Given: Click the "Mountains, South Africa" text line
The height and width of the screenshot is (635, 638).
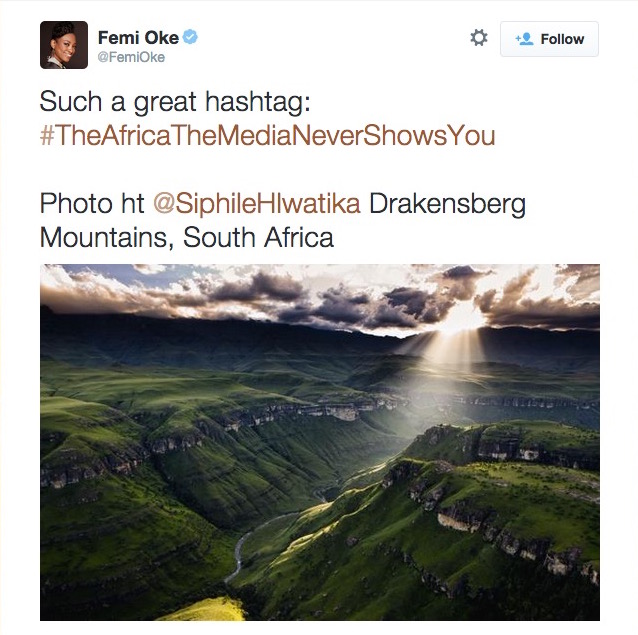Looking at the screenshot, I should [187, 238].
